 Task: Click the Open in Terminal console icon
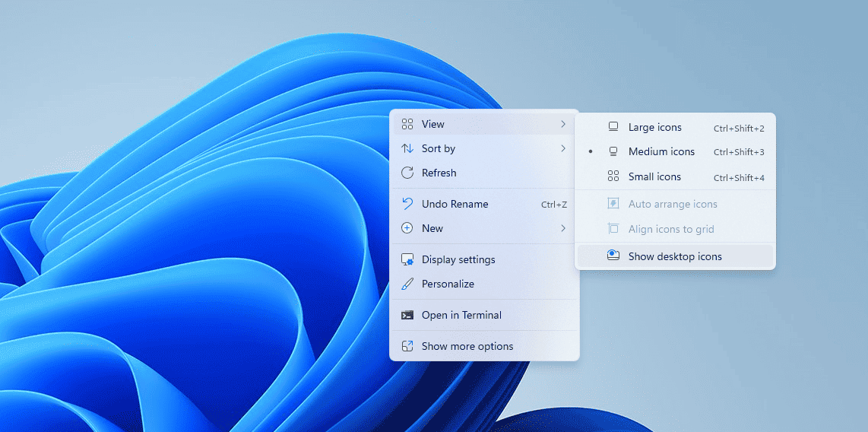click(407, 315)
